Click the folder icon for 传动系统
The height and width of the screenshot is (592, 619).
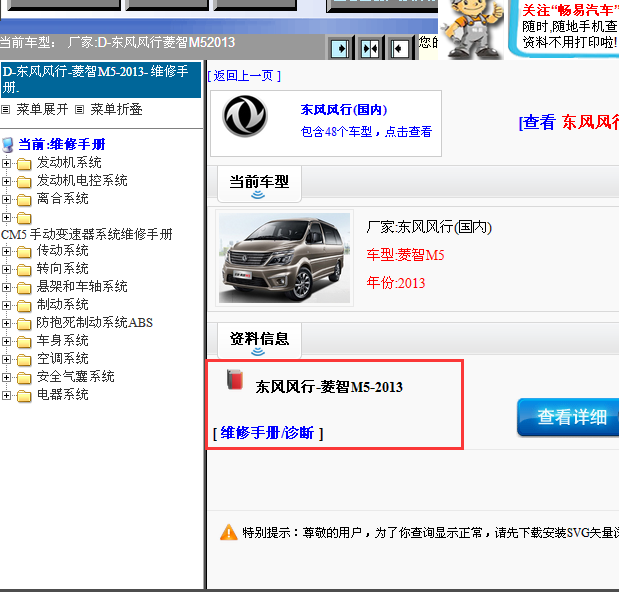[x=24, y=251]
